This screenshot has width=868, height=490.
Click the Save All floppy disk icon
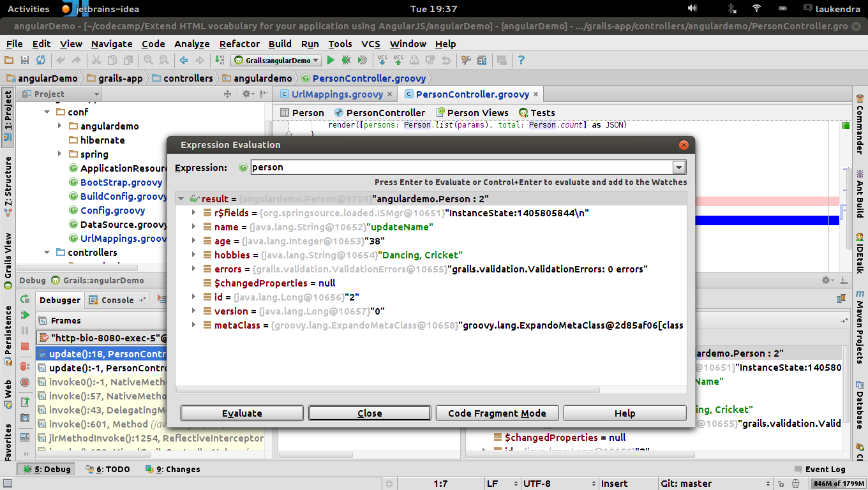coord(25,60)
